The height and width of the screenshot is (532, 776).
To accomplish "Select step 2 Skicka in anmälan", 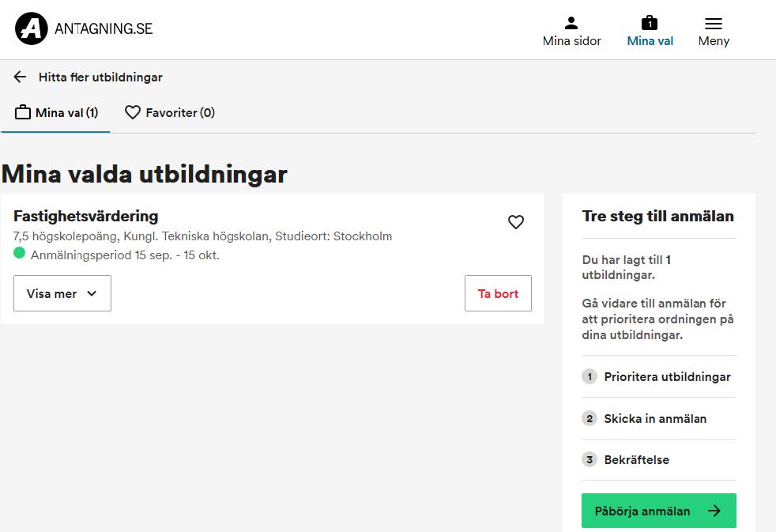I will tap(655, 418).
